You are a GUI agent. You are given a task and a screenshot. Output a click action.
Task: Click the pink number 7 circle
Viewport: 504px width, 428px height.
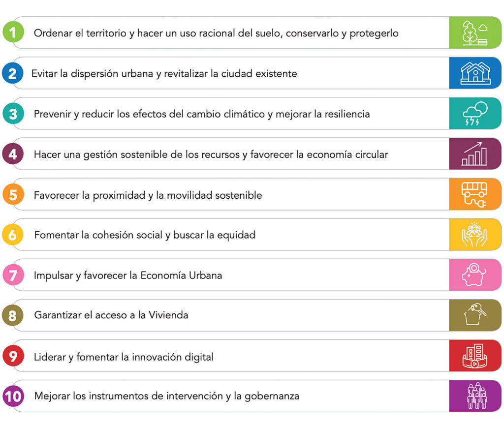click(13, 275)
